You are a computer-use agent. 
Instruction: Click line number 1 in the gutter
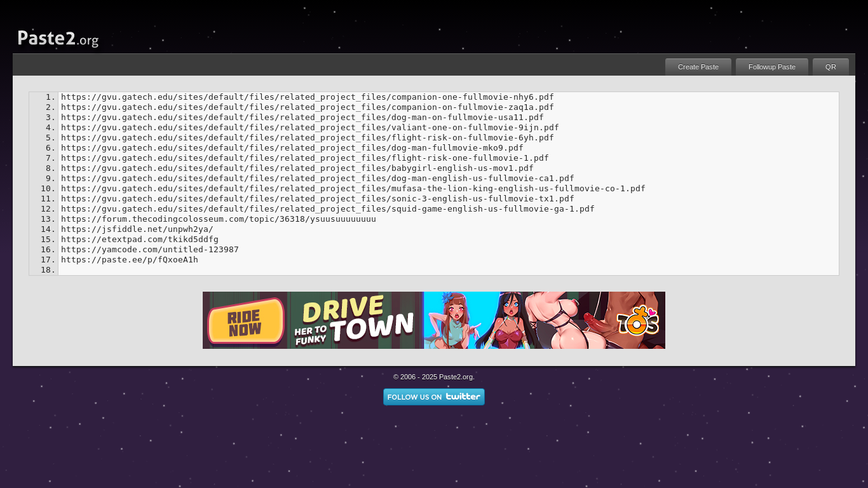coord(51,97)
